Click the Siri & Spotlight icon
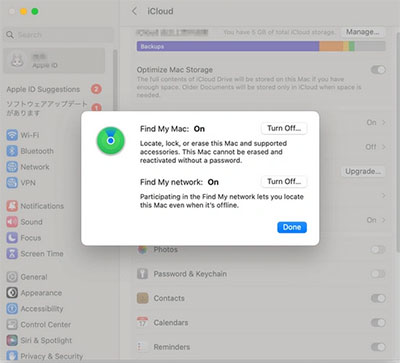The height and width of the screenshot is (363, 400). tap(12, 340)
